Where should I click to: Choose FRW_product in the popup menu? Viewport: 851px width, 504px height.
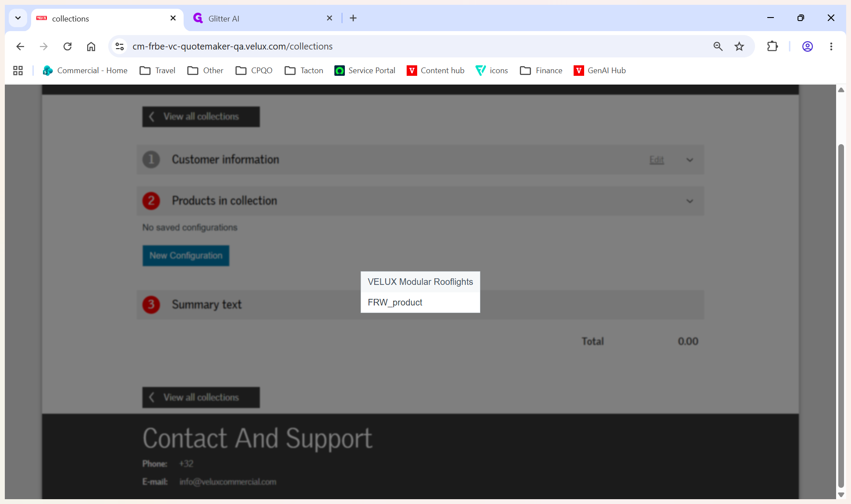[x=420, y=302]
